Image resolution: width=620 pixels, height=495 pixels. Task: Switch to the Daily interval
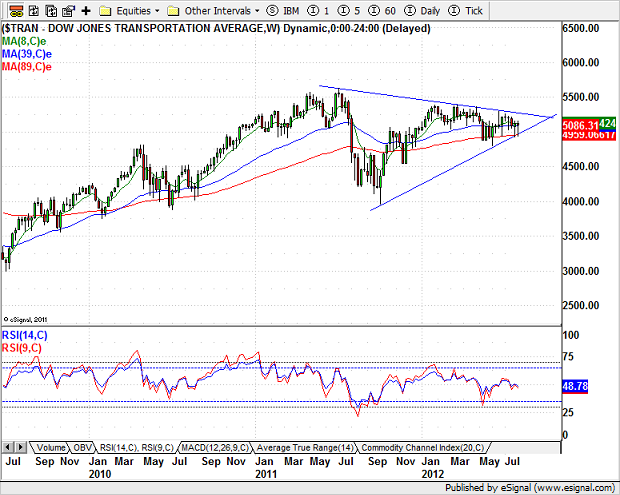tap(422, 11)
